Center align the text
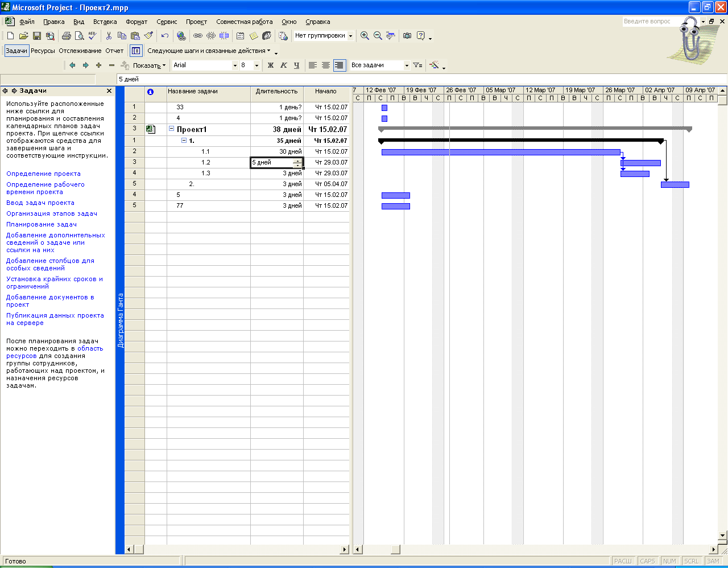 tap(326, 65)
